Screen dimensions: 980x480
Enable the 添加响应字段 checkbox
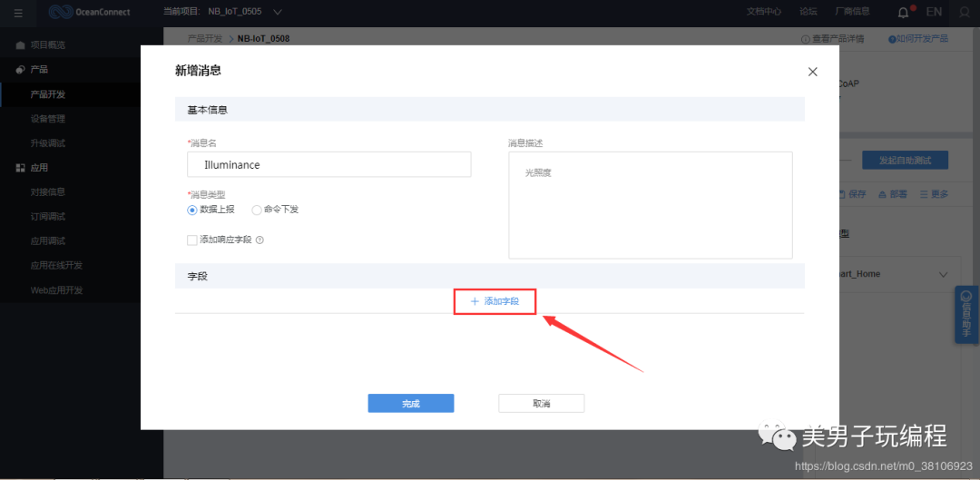pyautogui.click(x=192, y=240)
